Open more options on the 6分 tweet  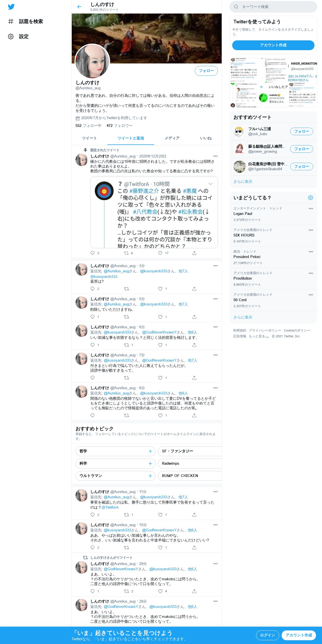(x=215, y=327)
